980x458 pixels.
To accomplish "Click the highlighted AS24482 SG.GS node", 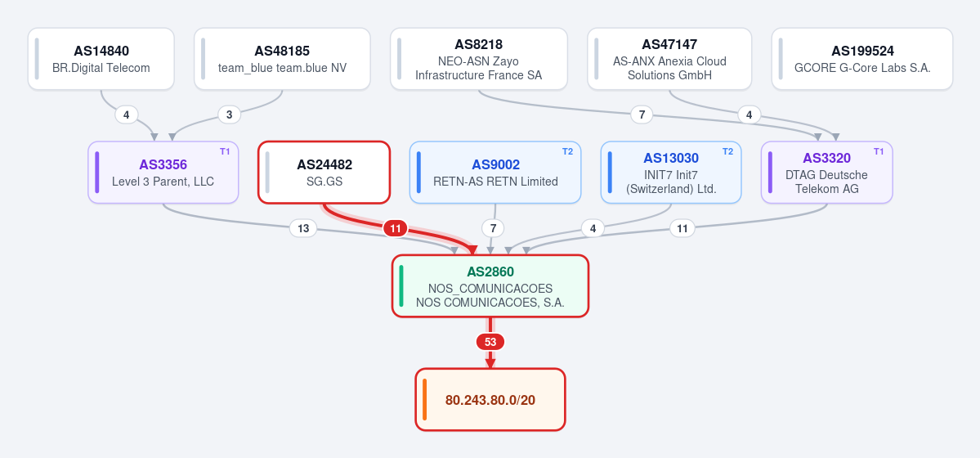I will pos(324,172).
